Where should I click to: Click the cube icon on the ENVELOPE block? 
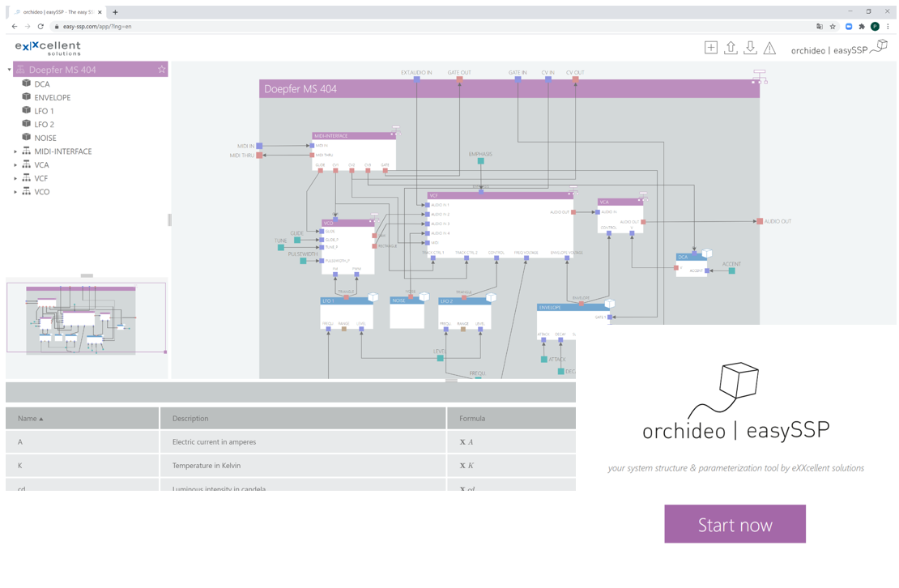pyautogui.click(x=610, y=304)
